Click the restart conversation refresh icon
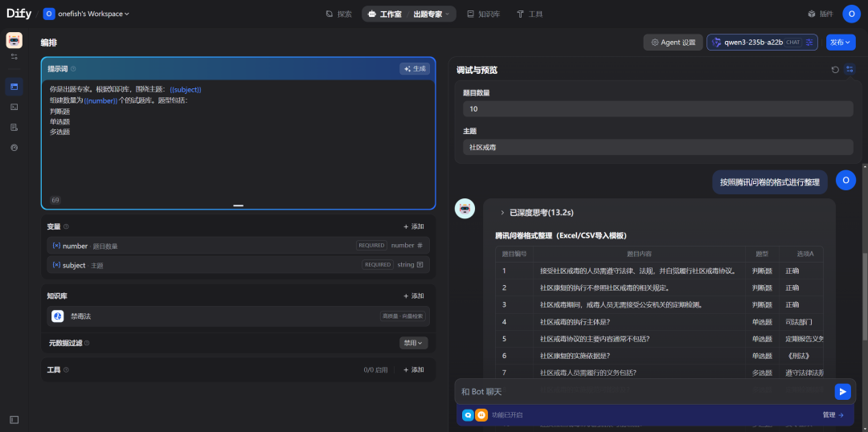Image resolution: width=868 pixels, height=432 pixels. (x=835, y=70)
